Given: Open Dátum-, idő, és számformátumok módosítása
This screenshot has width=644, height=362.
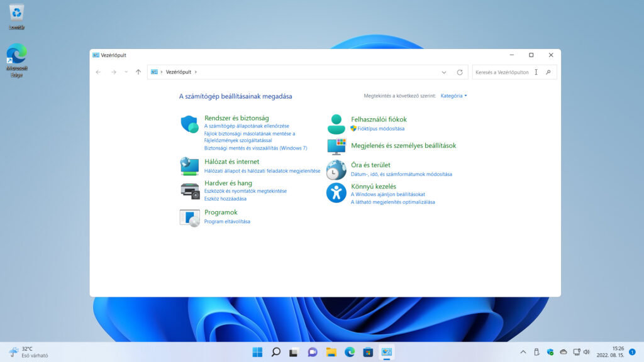Looking at the screenshot, I should [401, 174].
